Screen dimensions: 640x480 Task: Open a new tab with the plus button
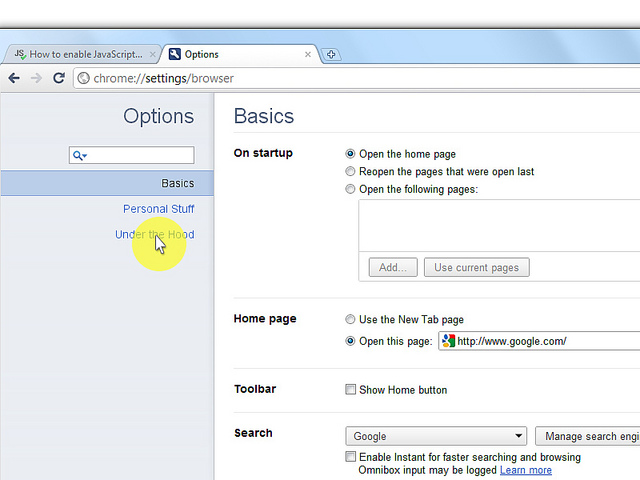pos(332,55)
